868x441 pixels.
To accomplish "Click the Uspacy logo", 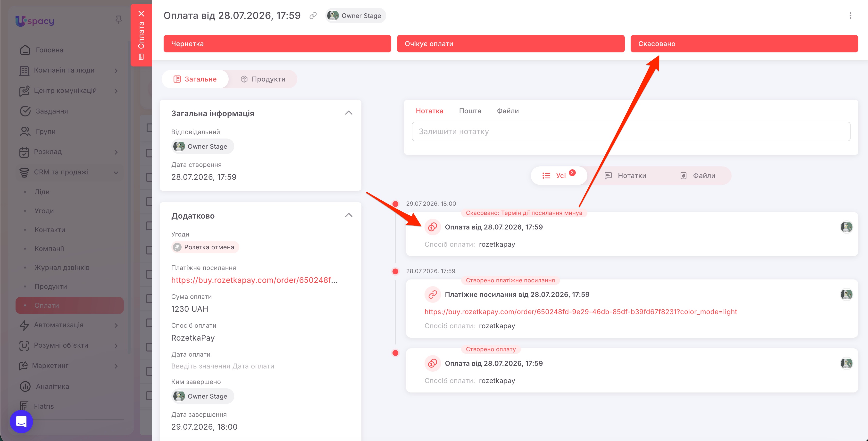I will tap(35, 21).
